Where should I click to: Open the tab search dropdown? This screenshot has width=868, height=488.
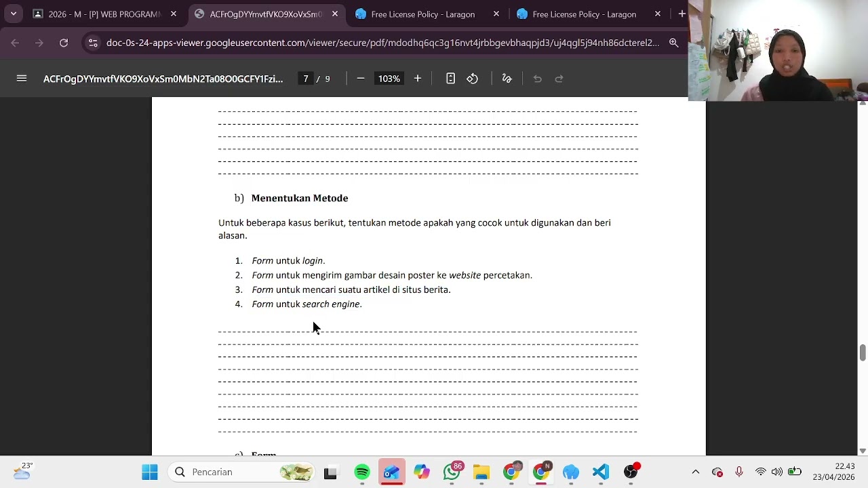(14, 14)
